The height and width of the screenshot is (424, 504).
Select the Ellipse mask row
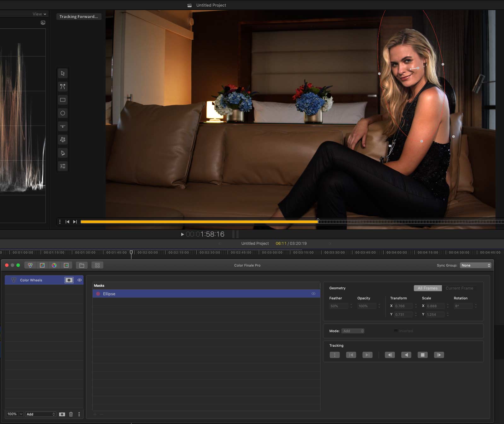(x=206, y=294)
